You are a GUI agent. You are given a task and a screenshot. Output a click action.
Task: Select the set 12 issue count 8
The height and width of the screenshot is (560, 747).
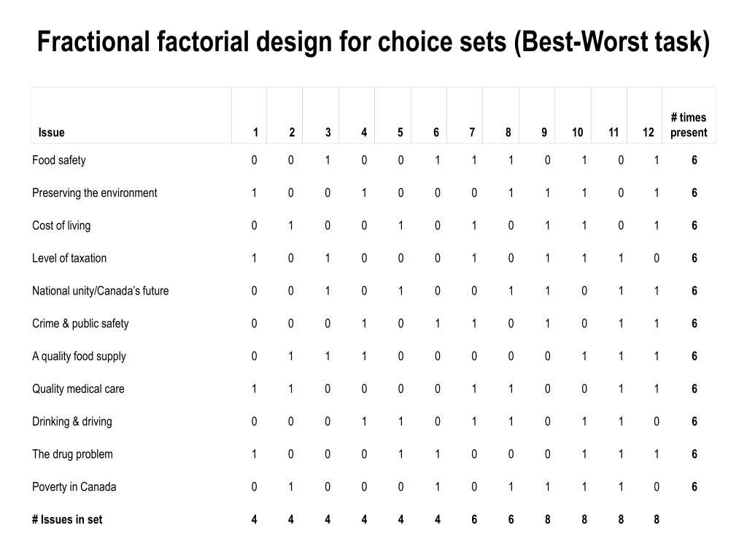coord(657,519)
